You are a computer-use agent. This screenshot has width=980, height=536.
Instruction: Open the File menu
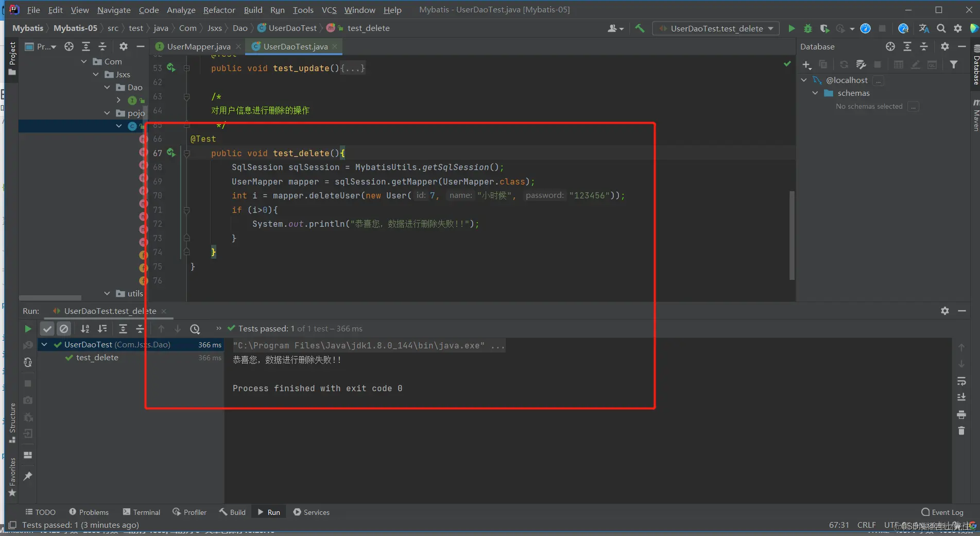pyautogui.click(x=33, y=10)
